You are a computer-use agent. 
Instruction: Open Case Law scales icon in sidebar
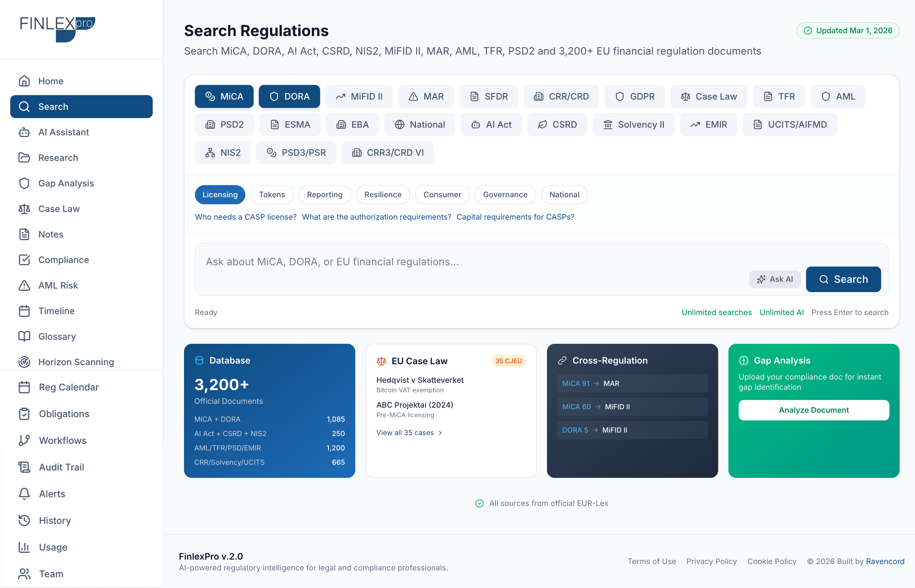(24, 209)
